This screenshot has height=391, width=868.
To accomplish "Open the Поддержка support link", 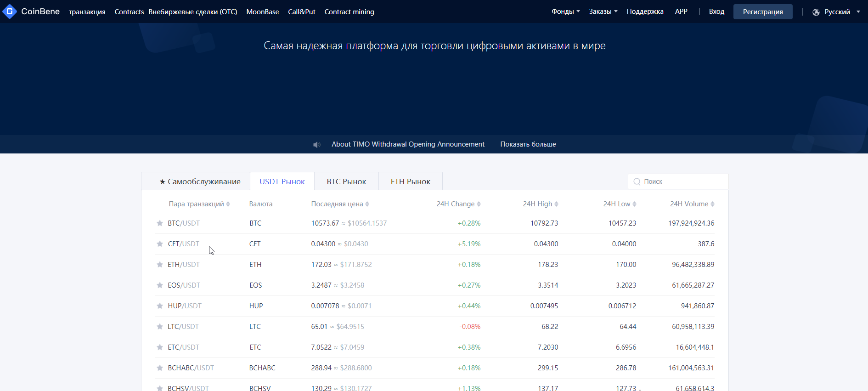I will pos(645,11).
